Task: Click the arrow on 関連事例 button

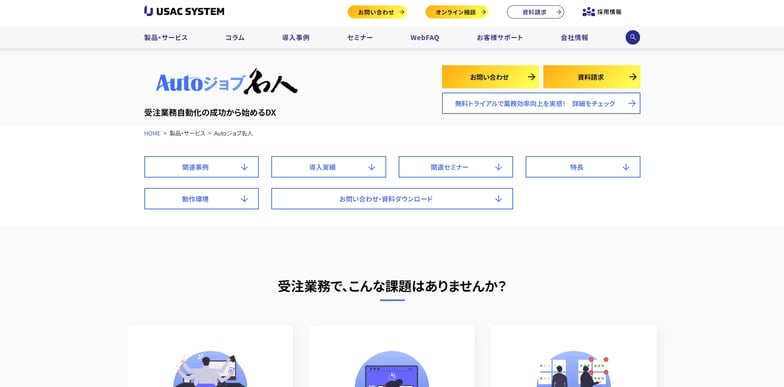Action: (244, 167)
